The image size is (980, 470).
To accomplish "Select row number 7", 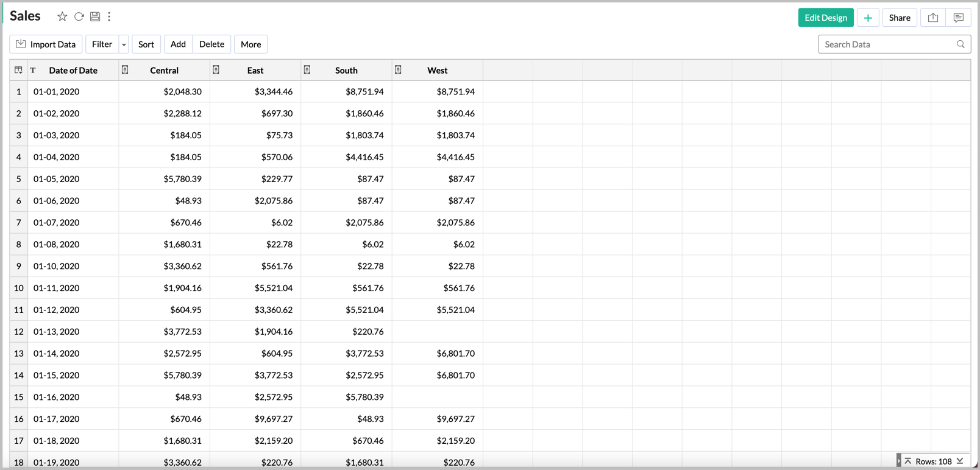I will [18, 223].
